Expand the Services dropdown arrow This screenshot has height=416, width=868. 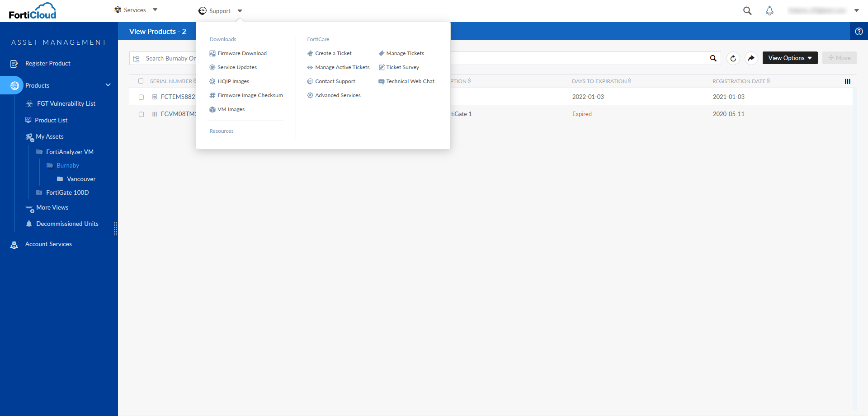155,10
